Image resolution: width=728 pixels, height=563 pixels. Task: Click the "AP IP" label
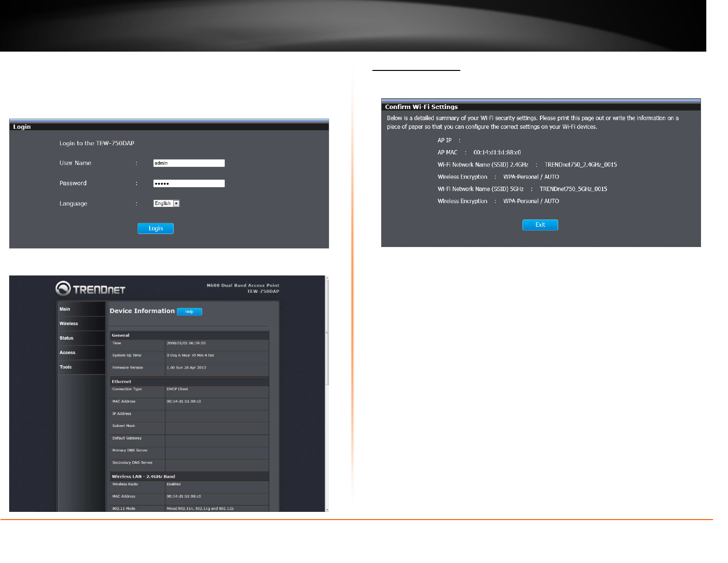(445, 140)
